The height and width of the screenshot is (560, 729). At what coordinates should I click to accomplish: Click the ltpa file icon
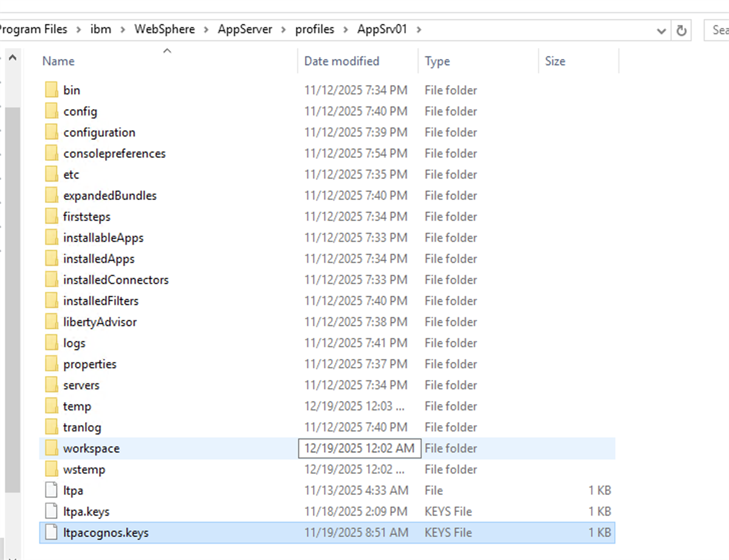pos(52,490)
